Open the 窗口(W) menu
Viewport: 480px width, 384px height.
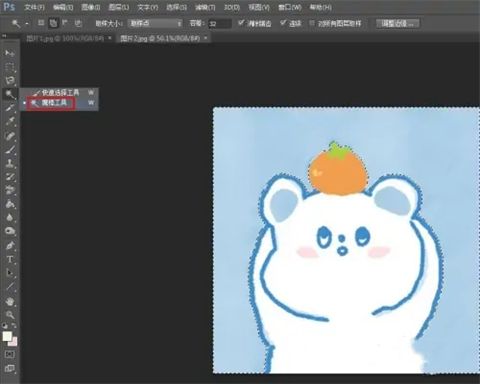[290, 7]
